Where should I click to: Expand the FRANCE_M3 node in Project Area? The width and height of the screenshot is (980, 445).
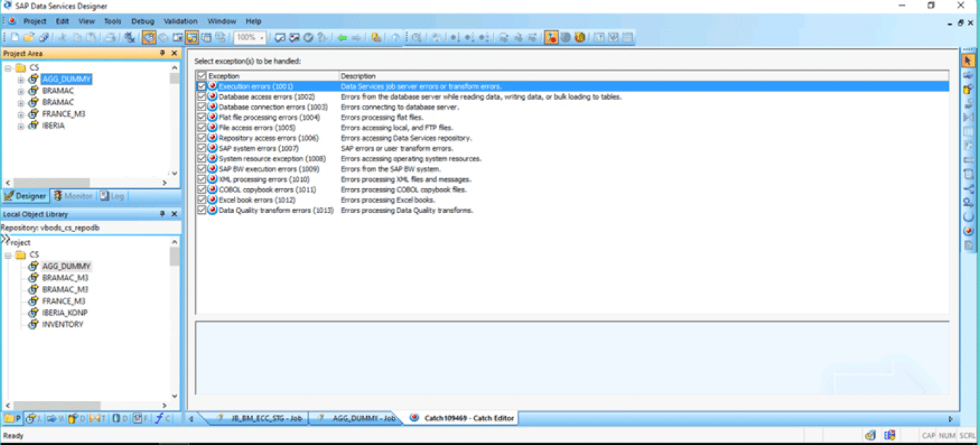click(x=21, y=114)
